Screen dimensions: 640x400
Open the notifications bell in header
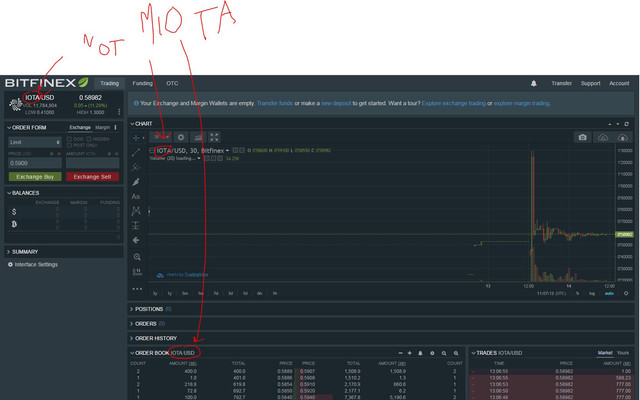(x=533, y=83)
